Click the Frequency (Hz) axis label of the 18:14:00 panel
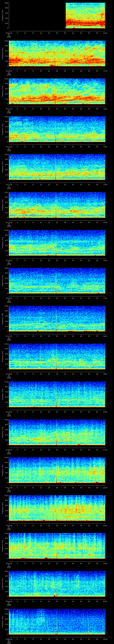Image resolution: width=114 pixels, height=644 pixels. tap(3, 205)
